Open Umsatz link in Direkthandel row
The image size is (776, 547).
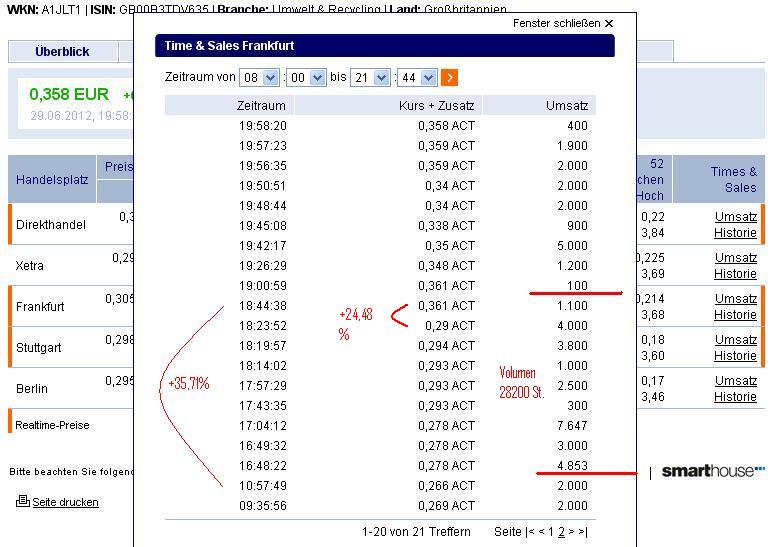(735, 217)
